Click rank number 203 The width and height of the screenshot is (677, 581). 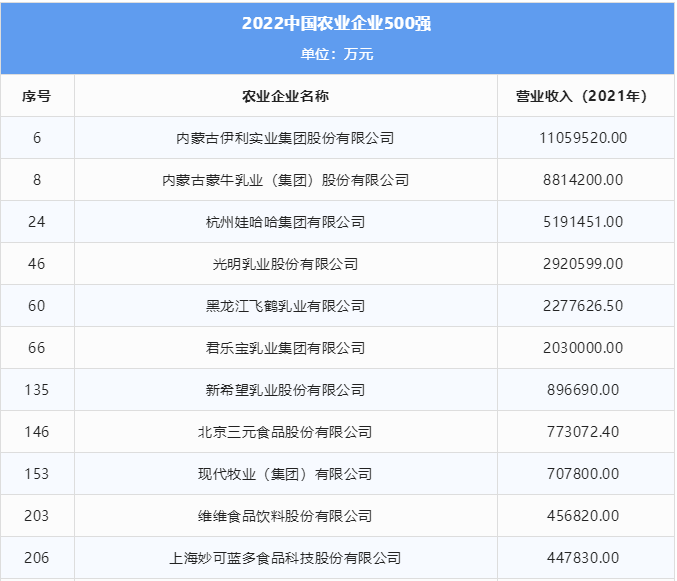tap(37, 516)
